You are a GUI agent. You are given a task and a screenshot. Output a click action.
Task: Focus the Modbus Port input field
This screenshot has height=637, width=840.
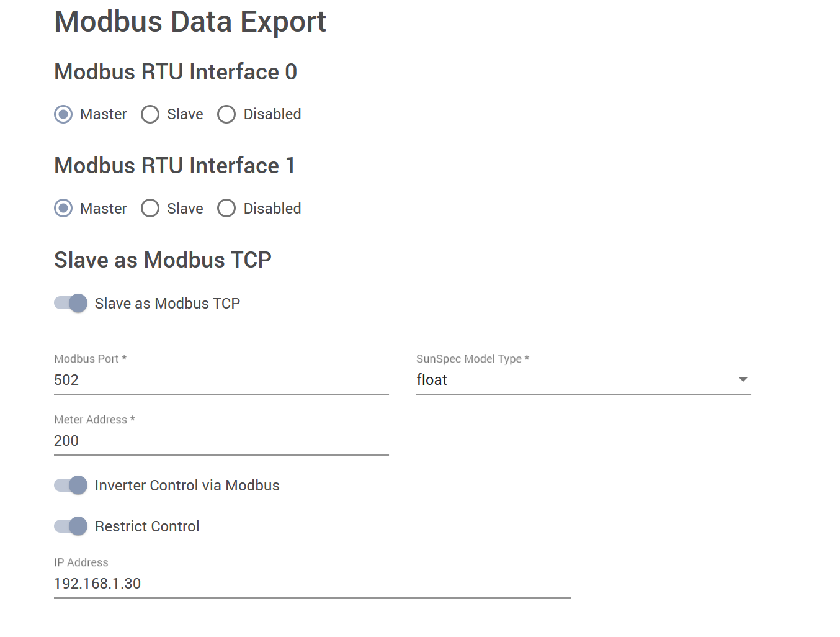pyautogui.click(x=221, y=380)
